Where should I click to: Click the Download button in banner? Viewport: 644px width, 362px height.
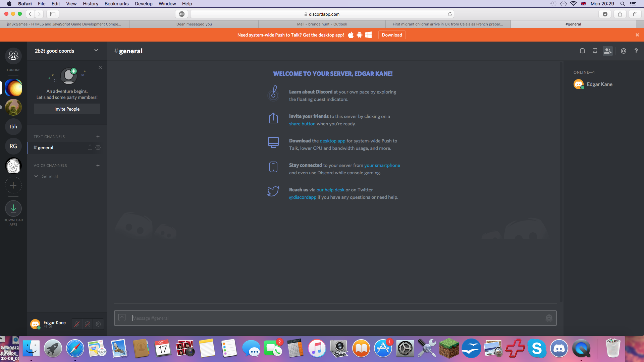pos(392,35)
